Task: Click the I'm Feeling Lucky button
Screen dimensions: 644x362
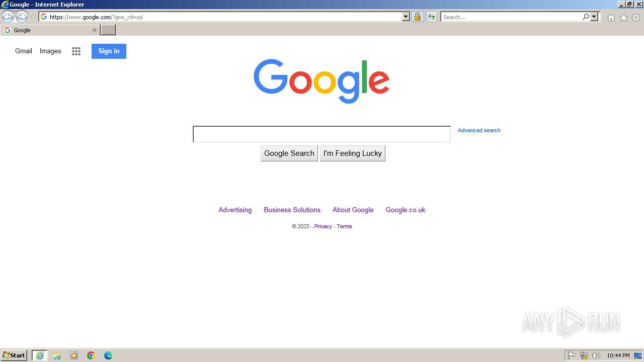Action: click(353, 153)
